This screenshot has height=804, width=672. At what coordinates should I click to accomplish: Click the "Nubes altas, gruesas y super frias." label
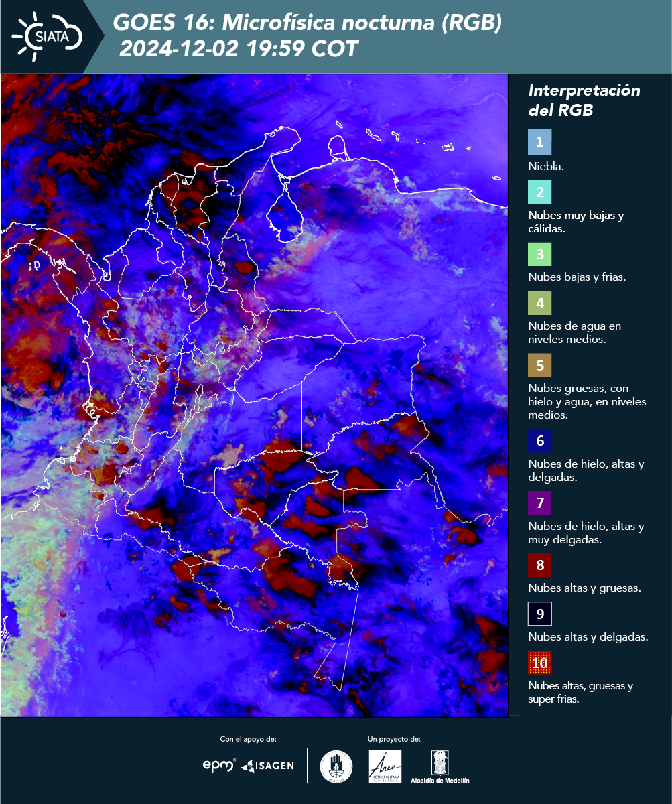coord(581,692)
